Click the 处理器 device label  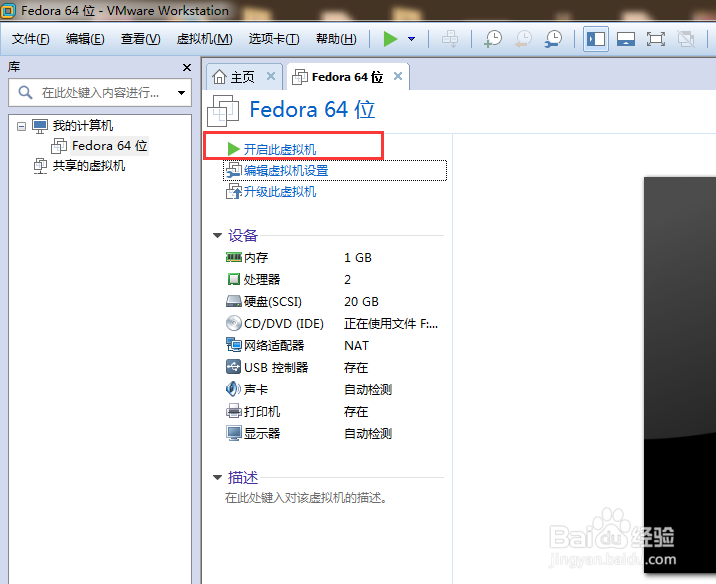point(262,279)
